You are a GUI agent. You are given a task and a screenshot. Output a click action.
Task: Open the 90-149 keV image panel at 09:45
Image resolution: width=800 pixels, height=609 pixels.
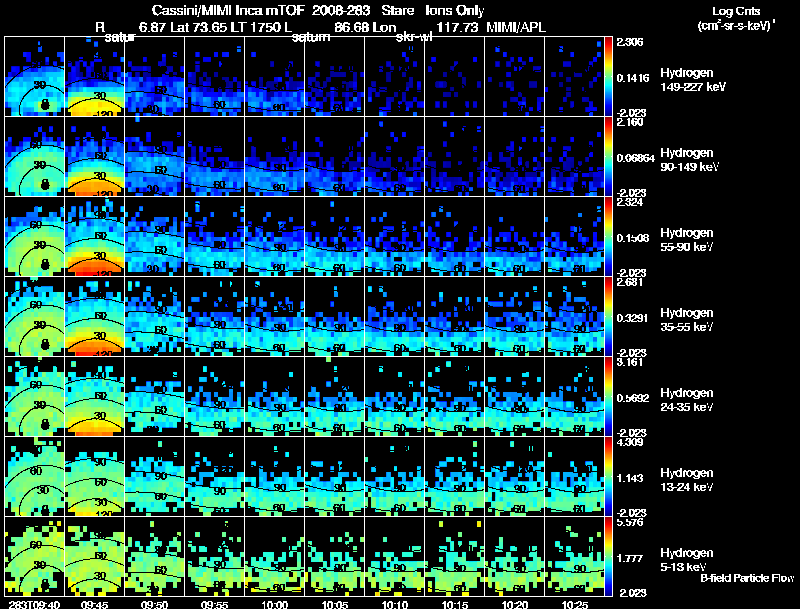point(94,156)
